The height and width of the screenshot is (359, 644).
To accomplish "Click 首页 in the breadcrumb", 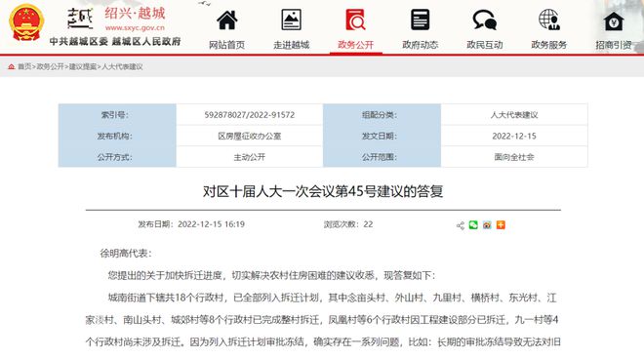I will 24,66.
